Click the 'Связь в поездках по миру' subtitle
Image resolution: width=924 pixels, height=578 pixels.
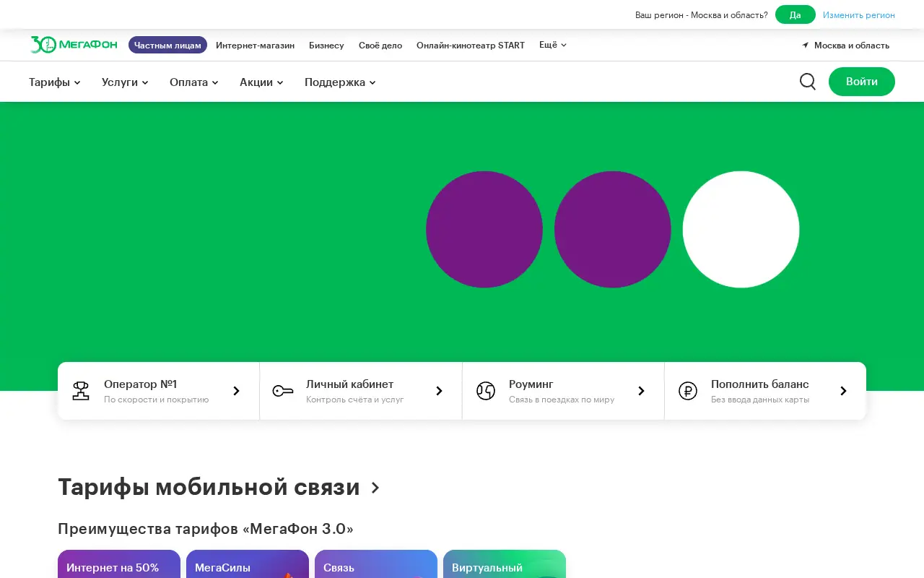point(562,400)
